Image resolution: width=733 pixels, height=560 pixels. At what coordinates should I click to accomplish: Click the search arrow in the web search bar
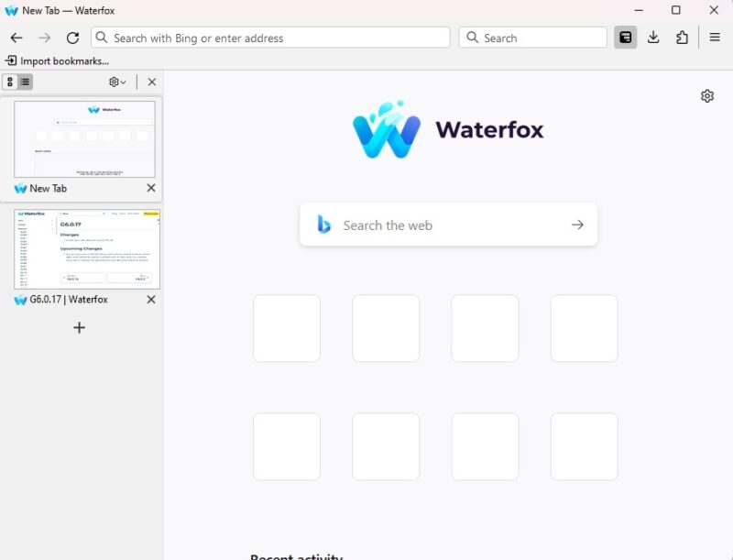click(x=577, y=225)
